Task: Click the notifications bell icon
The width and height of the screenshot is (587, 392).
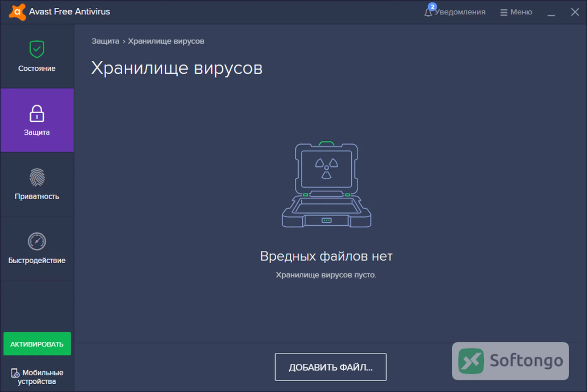Action: (x=428, y=13)
